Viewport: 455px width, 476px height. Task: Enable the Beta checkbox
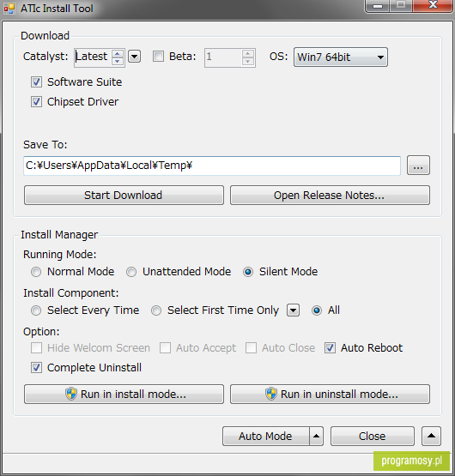click(158, 57)
